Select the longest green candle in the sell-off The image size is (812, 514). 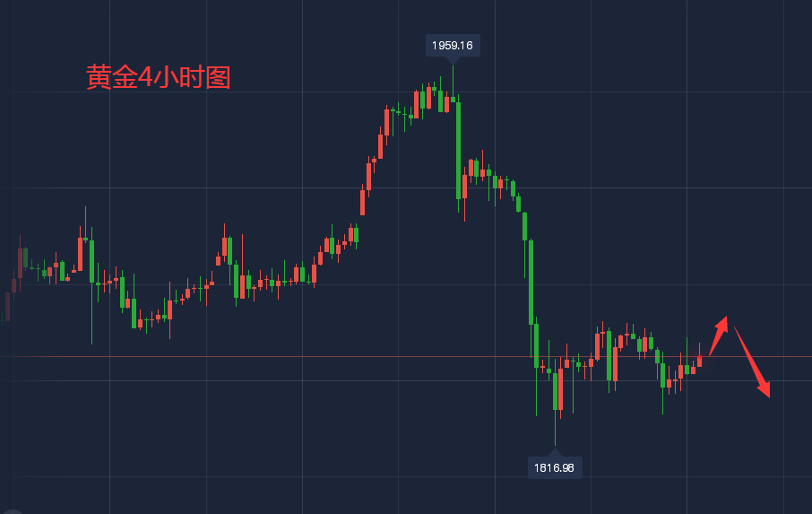coord(531,282)
